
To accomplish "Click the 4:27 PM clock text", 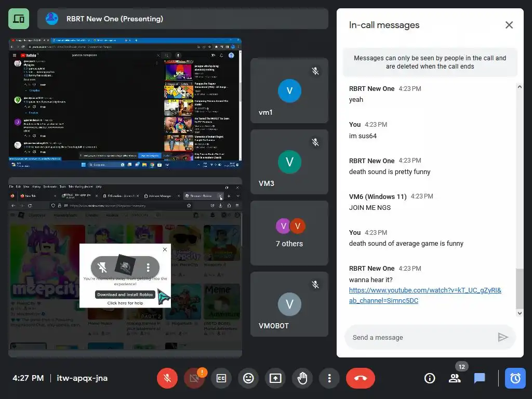I will (x=28, y=378).
